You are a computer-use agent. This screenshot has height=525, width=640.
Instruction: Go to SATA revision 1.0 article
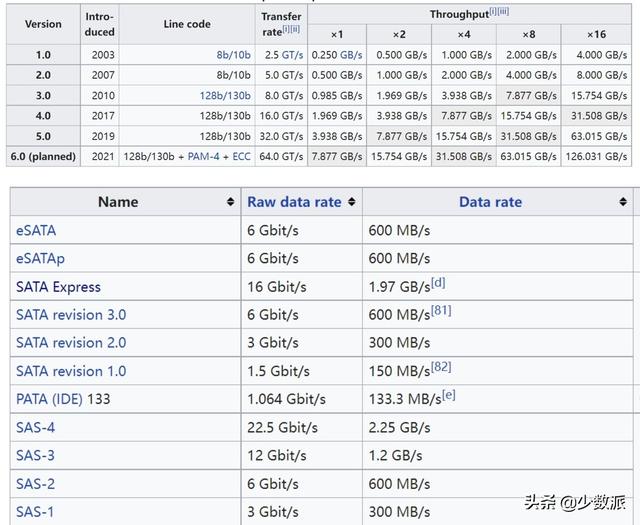point(71,371)
